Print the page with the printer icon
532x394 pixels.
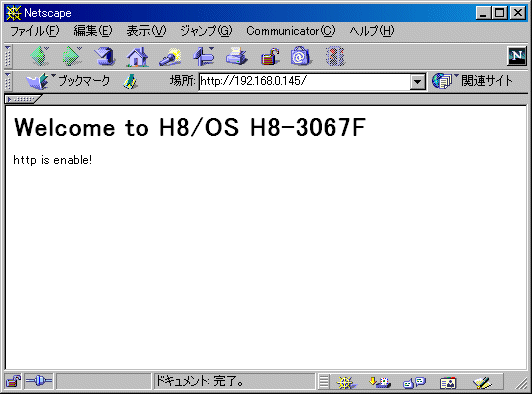[236, 56]
